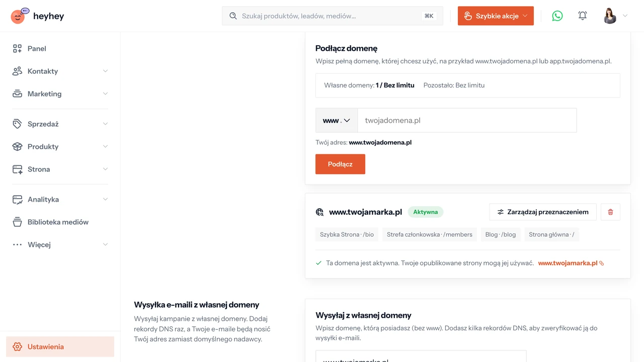
Task: Go to Biblioteka mediów
Action: click(x=60, y=222)
